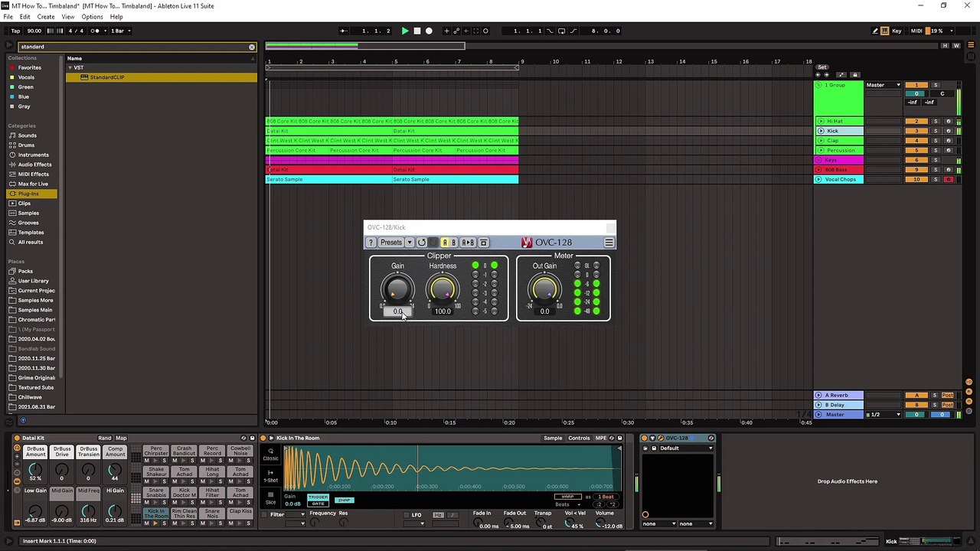Image resolution: width=980 pixels, height=551 pixels.
Task: Open the OVC-128 Presets menu
Action: coord(390,243)
